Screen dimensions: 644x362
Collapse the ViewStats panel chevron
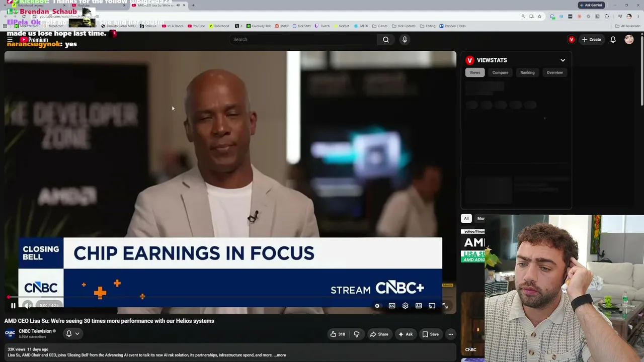coord(562,60)
